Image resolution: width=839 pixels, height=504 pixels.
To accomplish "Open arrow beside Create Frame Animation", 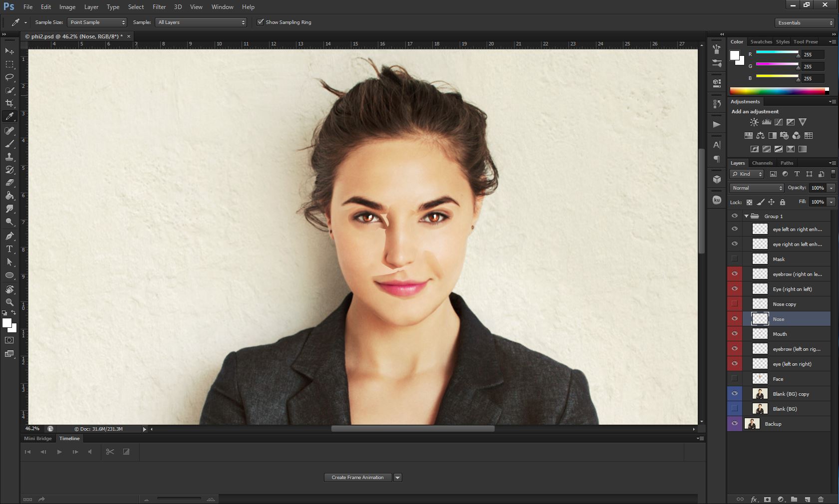I will (x=397, y=478).
